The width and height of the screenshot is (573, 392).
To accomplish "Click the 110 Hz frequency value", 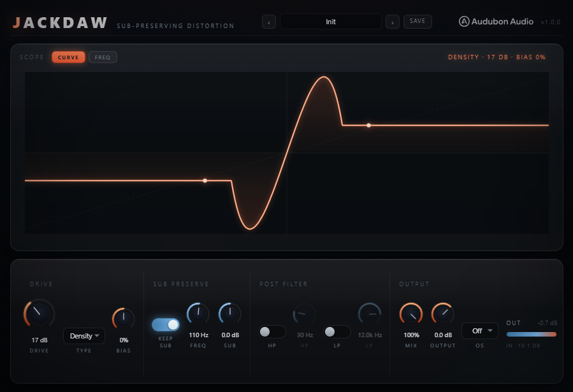I will click(198, 335).
